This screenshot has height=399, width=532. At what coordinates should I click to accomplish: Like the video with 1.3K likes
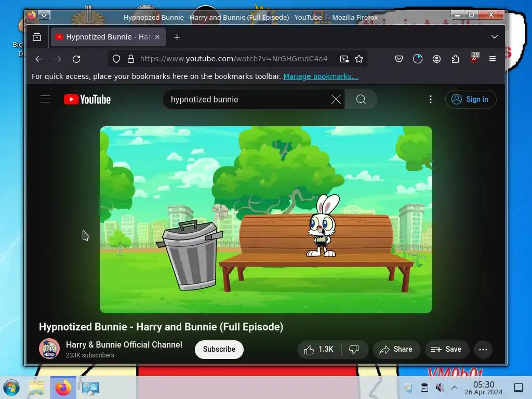[x=319, y=350]
